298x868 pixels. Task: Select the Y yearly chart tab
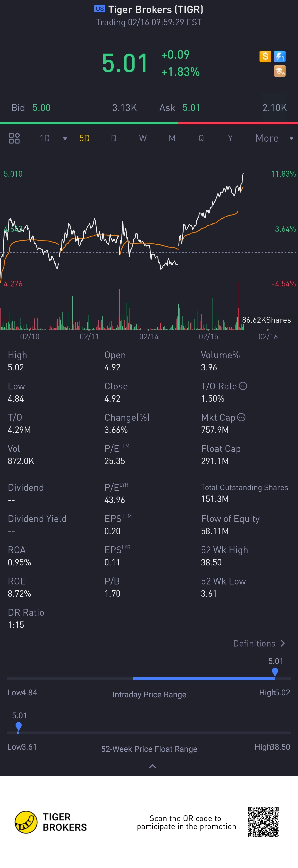[x=230, y=138]
